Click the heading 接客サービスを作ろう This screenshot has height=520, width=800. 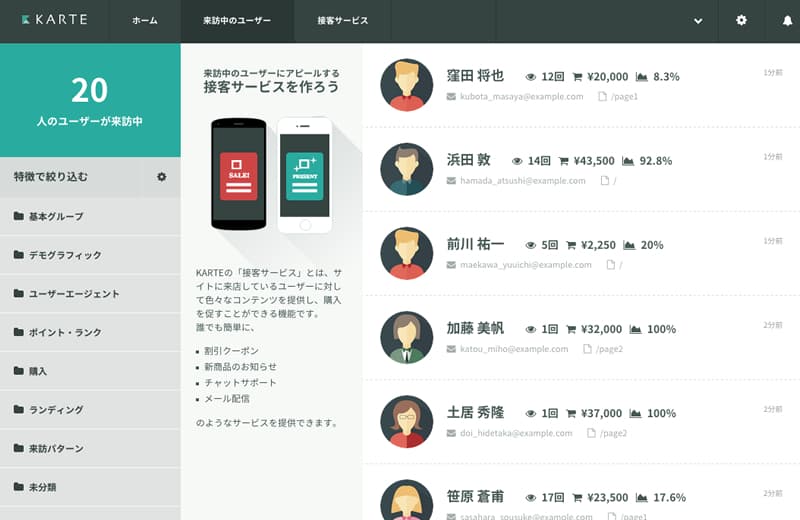(271, 87)
